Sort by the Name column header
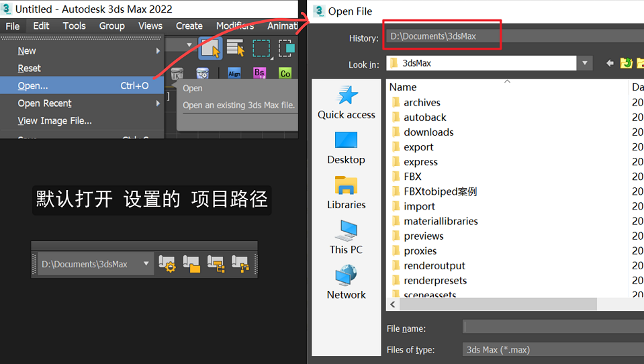Viewport: 644px width, 364px height. point(507,87)
